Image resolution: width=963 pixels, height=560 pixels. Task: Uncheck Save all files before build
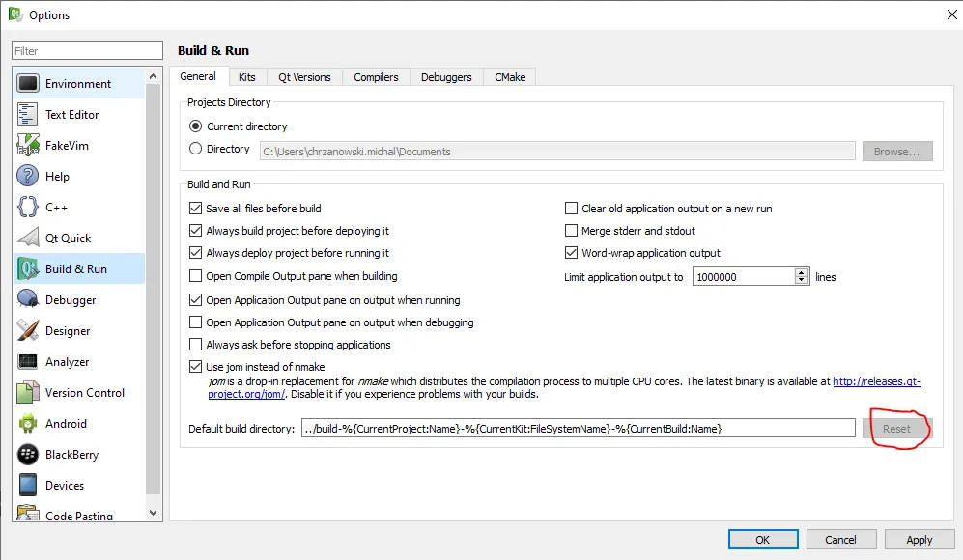(195, 209)
